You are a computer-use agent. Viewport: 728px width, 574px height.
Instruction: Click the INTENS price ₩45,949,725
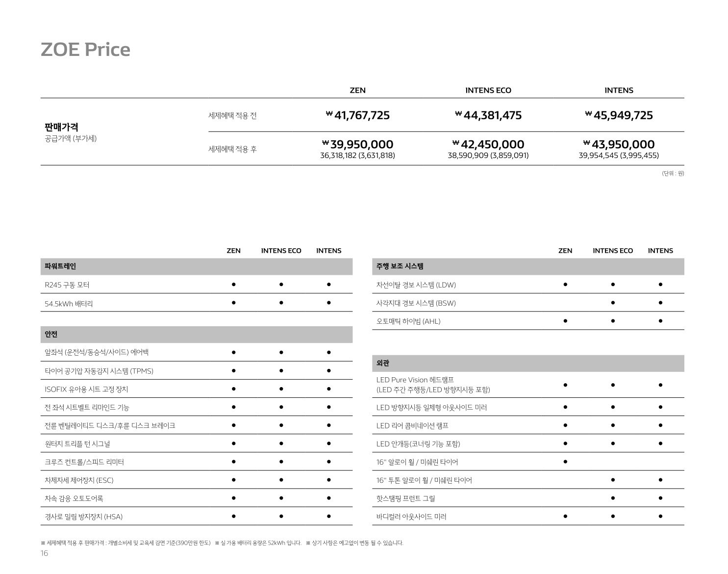619,115
